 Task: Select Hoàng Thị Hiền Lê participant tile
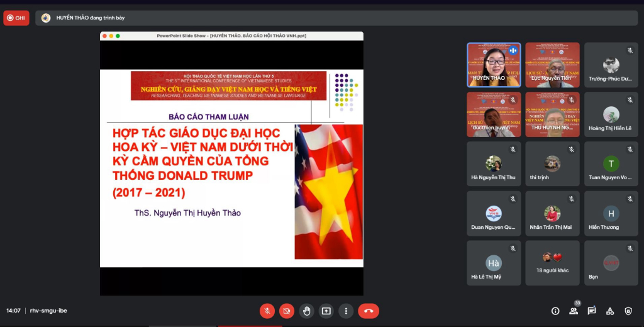point(611,114)
